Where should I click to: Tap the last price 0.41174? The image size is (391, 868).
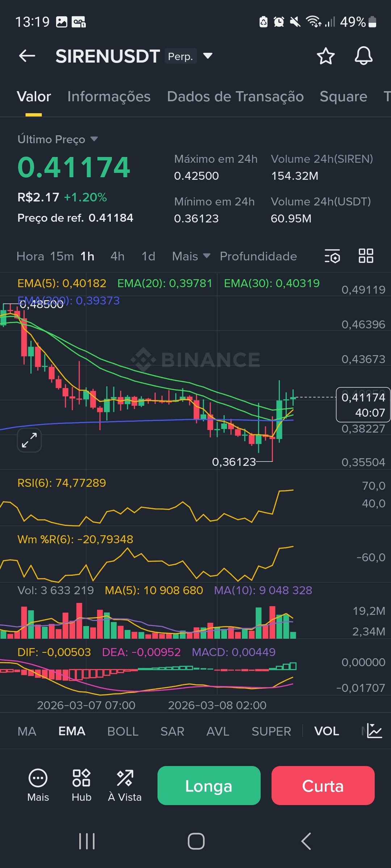74,167
